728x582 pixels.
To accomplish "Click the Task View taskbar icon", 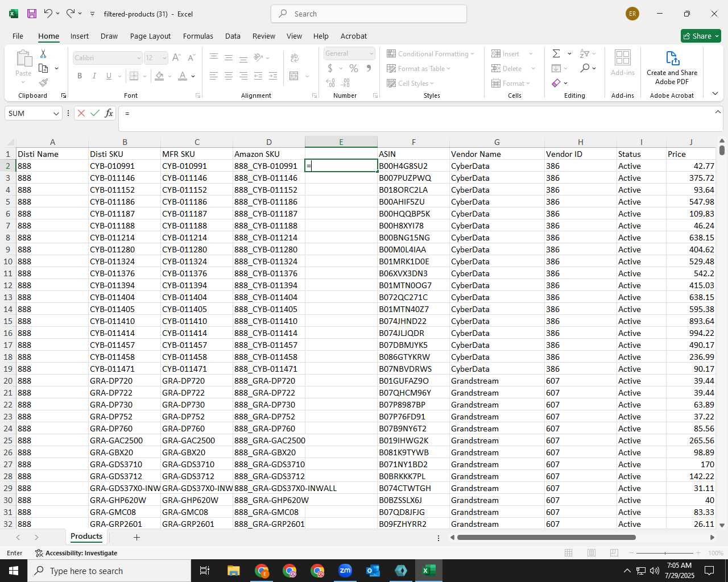I will tap(205, 571).
